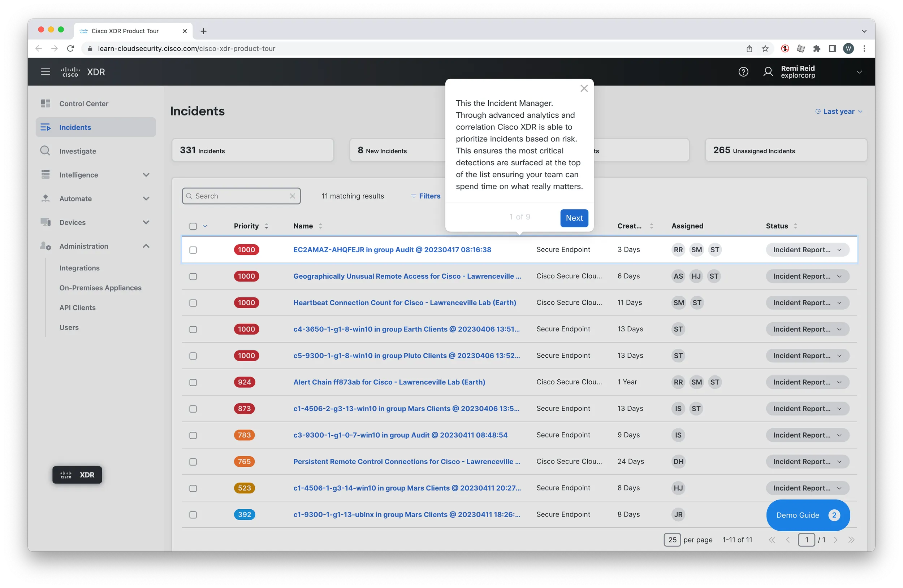
Task: Open c3-9300-1-g1-0-7-win10 in group Audit incident
Action: click(400, 435)
